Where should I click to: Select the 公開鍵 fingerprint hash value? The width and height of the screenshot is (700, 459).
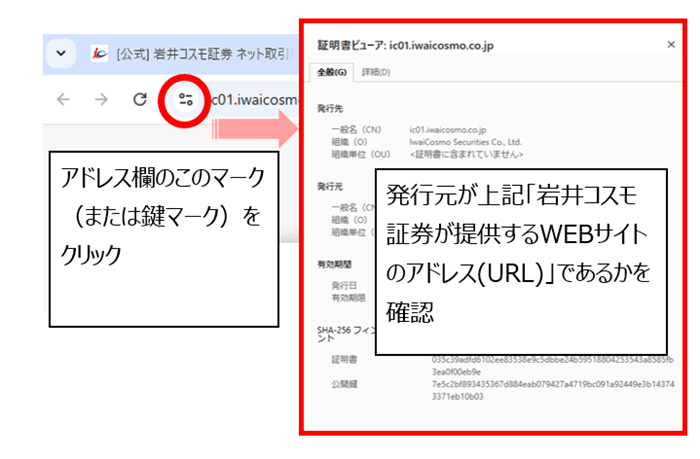point(553,390)
